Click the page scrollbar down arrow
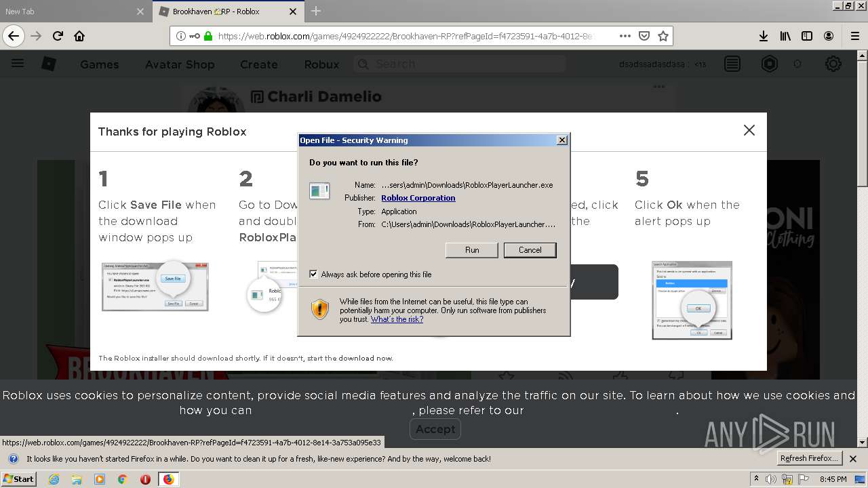Screen dimensions: 868x488 (x=863, y=443)
